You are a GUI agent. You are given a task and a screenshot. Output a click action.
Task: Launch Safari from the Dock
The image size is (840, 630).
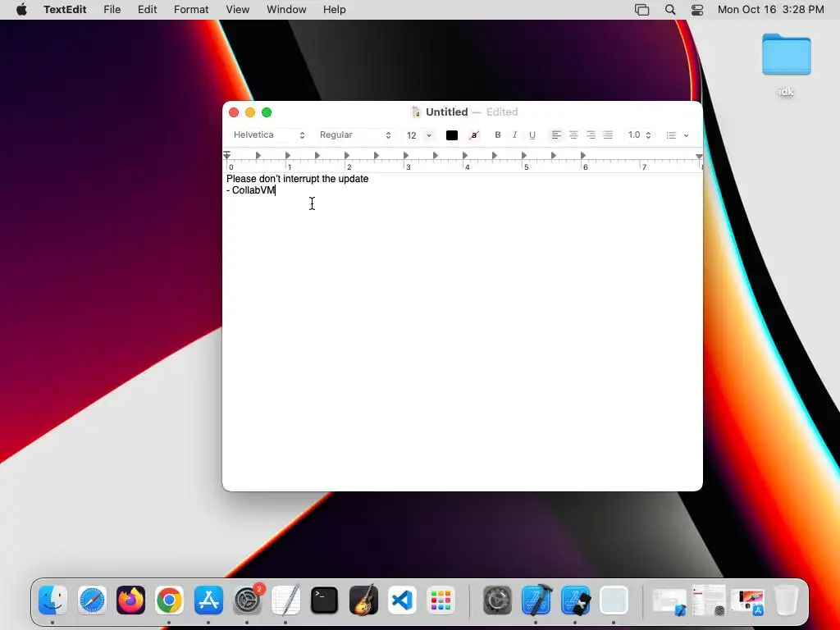[x=92, y=600]
